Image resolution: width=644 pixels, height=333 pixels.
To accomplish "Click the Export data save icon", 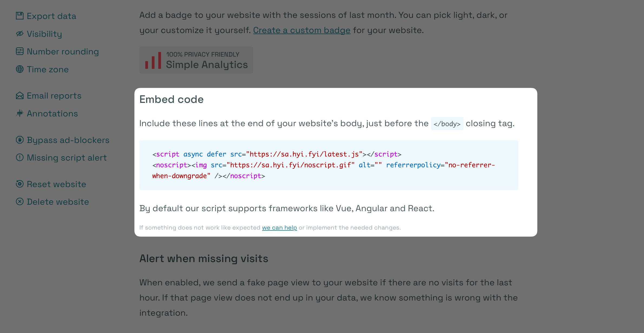I will click(x=20, y=16).
